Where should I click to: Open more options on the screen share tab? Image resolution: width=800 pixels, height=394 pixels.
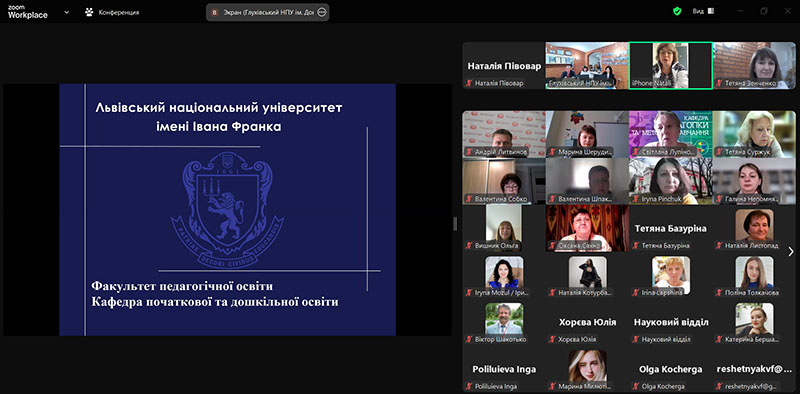coord(321,13)
